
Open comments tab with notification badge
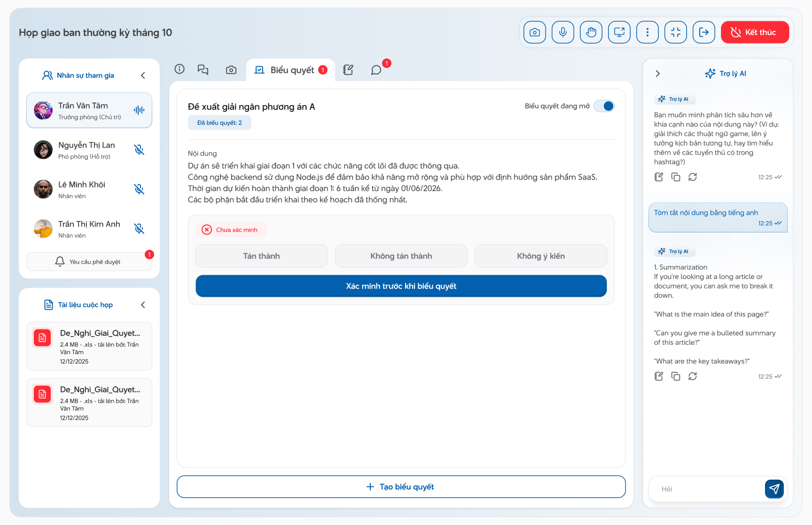pos(376,70)
